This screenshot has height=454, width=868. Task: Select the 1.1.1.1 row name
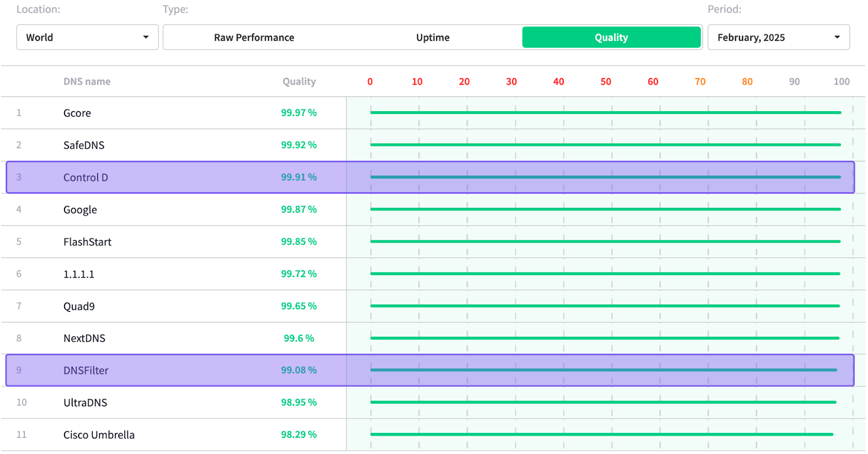(79, 274)
